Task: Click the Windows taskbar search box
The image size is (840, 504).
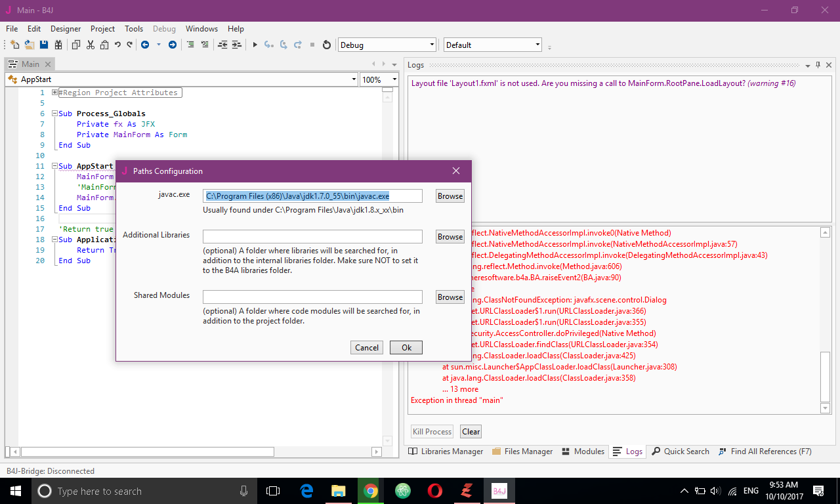Action: (144, 491)
